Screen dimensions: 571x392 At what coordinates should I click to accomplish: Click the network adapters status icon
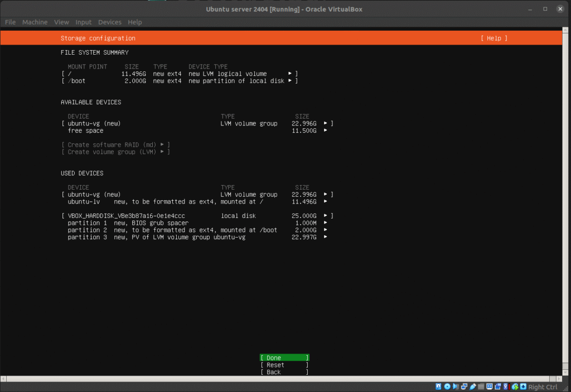464,386
